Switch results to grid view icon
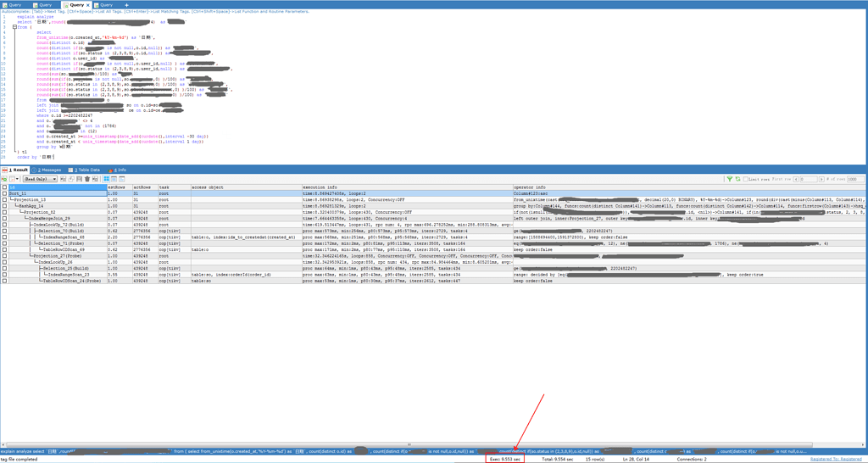The height and width of the screenshot is (463, 868). click(x=106, y=179)
